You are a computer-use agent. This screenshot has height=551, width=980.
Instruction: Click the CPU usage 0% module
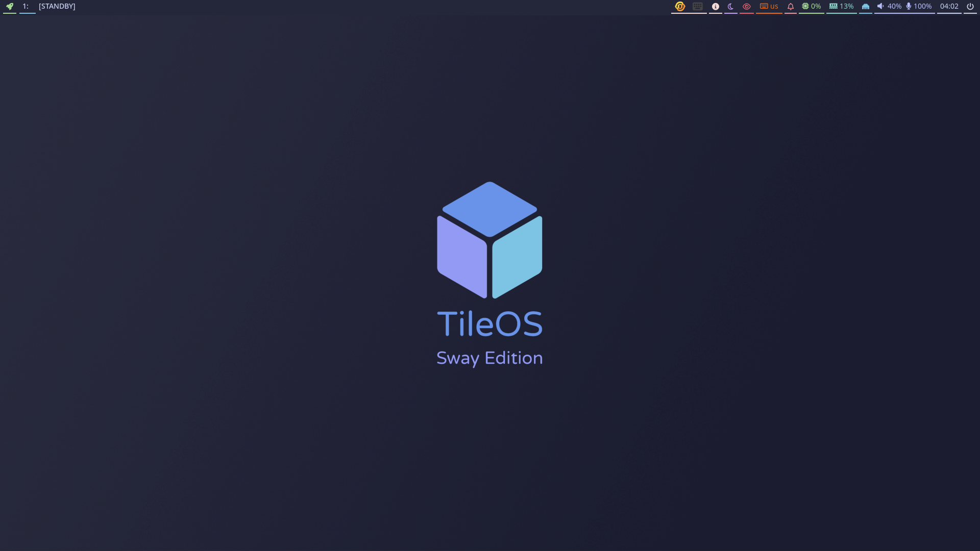(812, 7)
